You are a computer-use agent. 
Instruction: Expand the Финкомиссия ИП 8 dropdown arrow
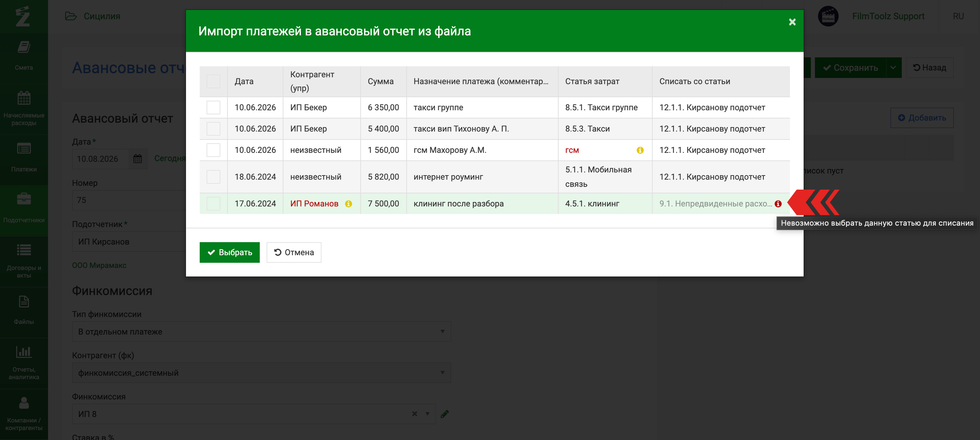[x=427, y=414]
